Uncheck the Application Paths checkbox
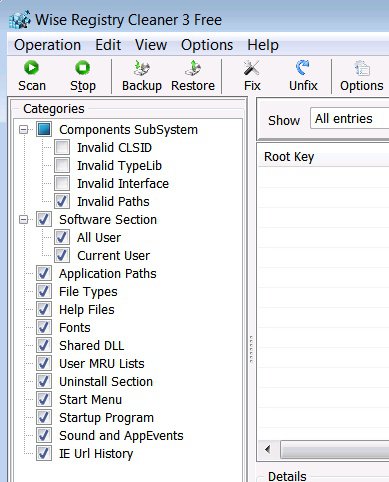The image size is (389, 482). pos(44,273)
